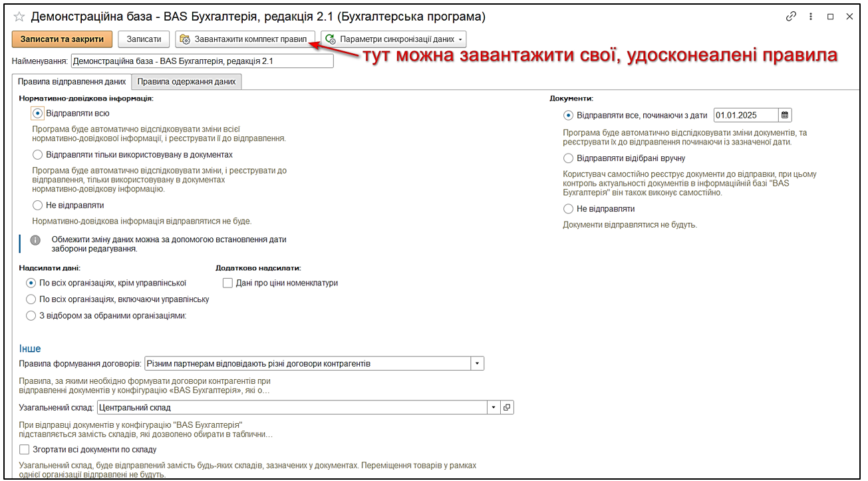Image resolution: width=868 pixels, height=481 pixels.
Task: Select Відправляти відібрані вручну radio option
Action: click(568, 158)
